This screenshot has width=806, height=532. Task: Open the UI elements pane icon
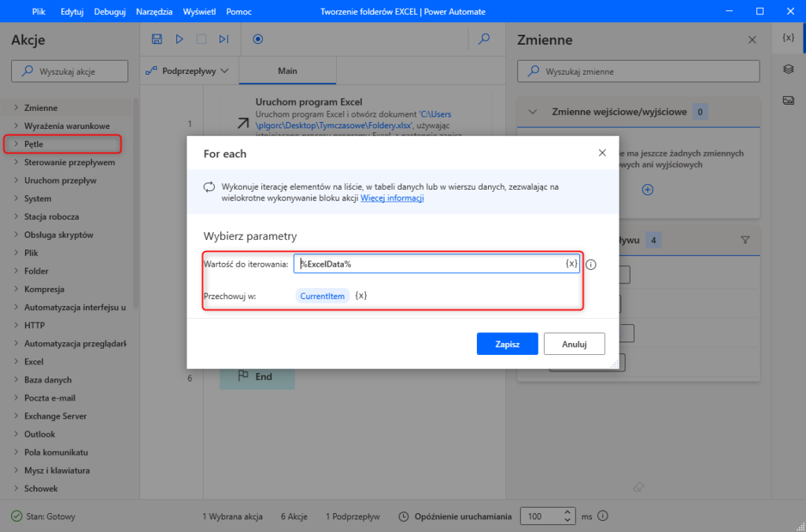point(788,69)
